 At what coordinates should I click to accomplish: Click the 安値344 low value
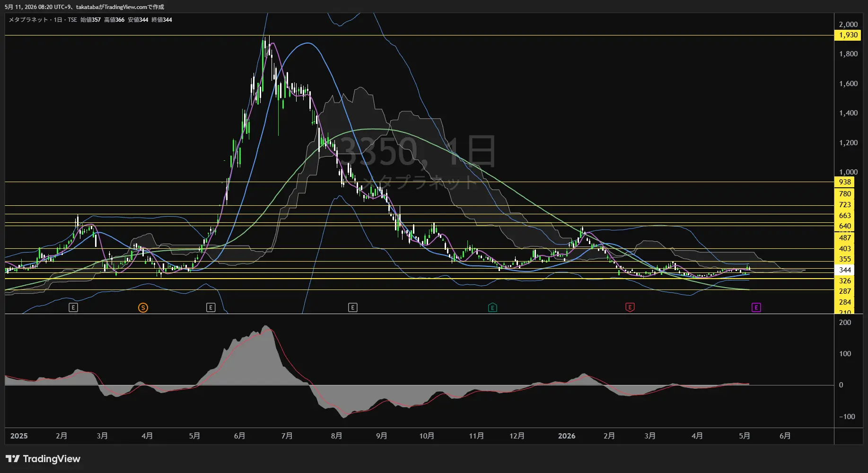click(x=138, y=20)
